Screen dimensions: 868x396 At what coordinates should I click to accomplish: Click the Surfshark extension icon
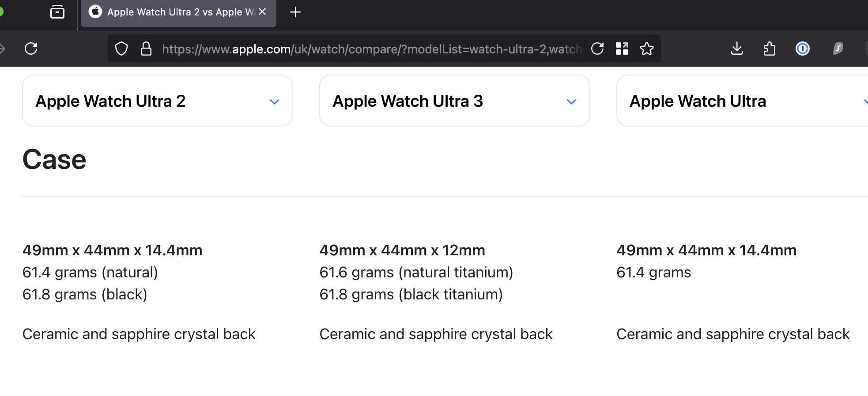(x=838, y=49)
